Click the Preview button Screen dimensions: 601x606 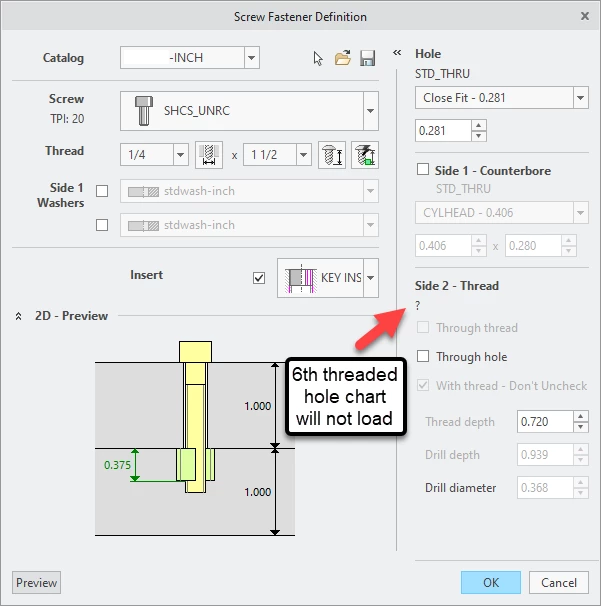37,582
